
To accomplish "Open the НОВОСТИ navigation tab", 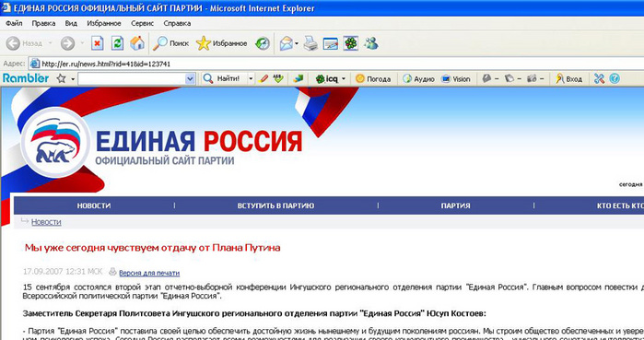I will coord(94,205).
